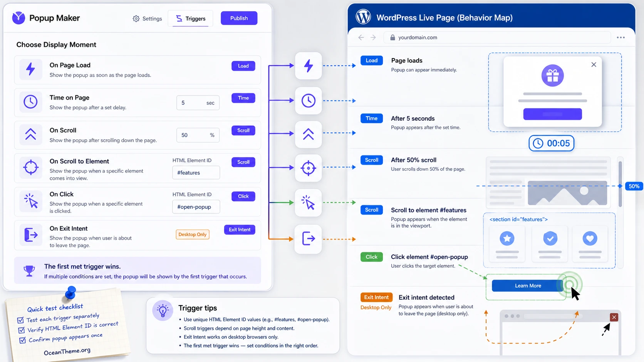The width and height of the screenshot is (644, 362).
Task: Click the clock icon beside Time on Page
Action: (x=30, y=102)
